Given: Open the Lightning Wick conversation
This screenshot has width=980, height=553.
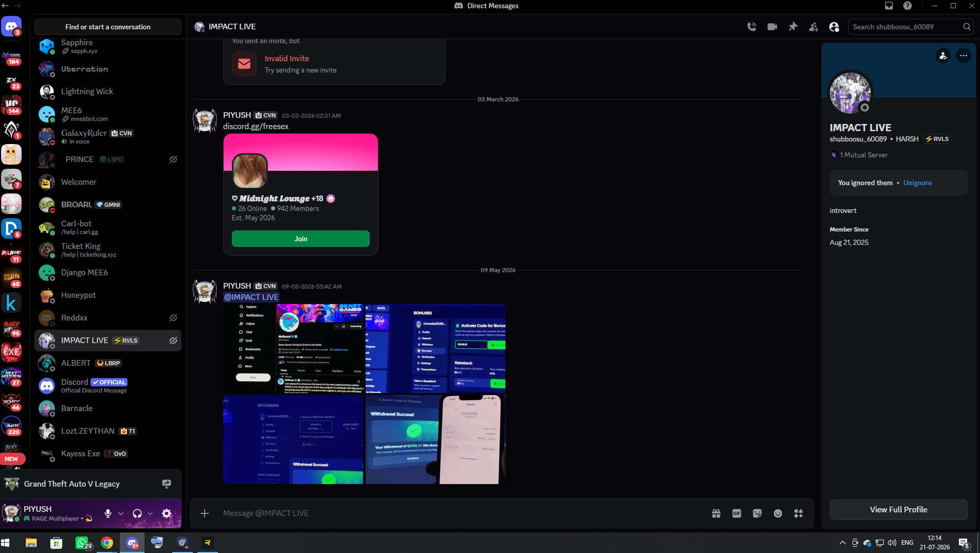Looking at the screenshot, I should pos(108,92).
